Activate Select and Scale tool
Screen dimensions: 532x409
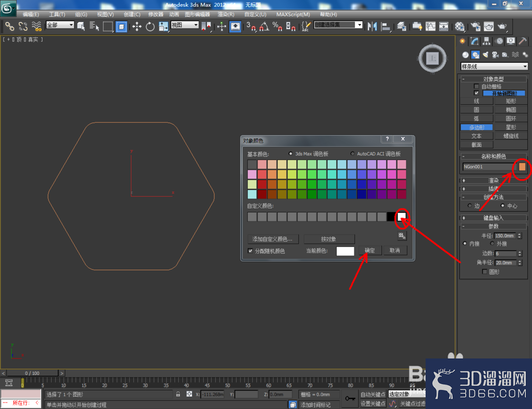[163, 26]
